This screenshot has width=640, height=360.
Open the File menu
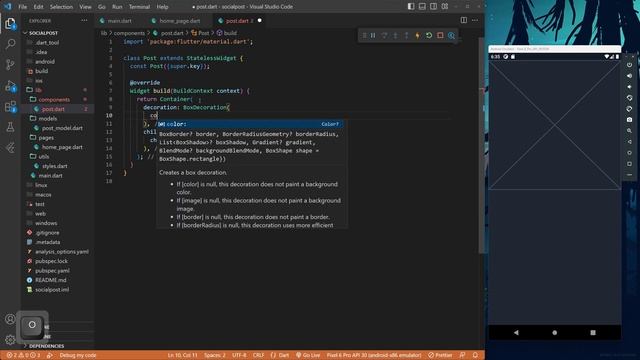click(23, 7)
